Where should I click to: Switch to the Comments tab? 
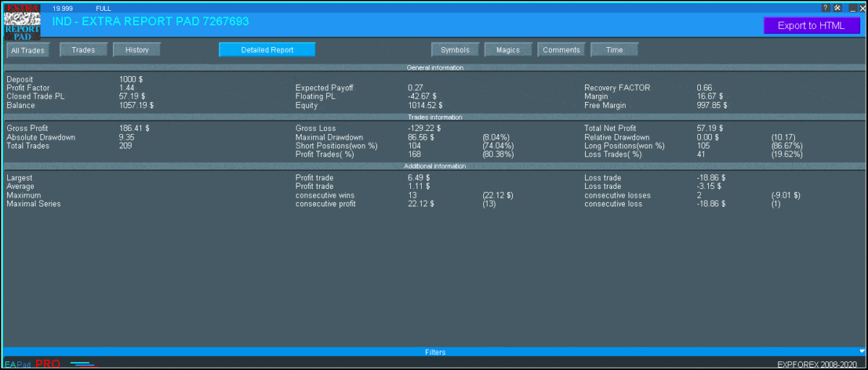561,50
